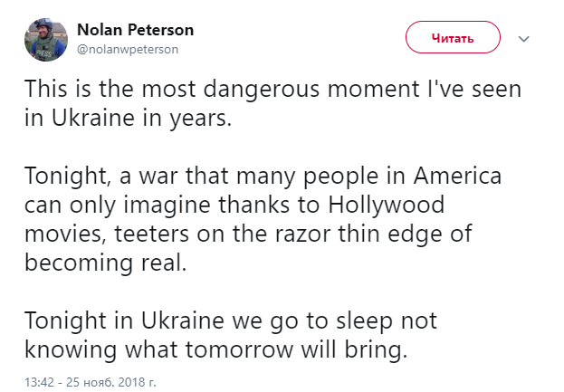Click the word 'movies,' in the tweet
The height and width of the screenshot is (392, 564).
point(65,234)
